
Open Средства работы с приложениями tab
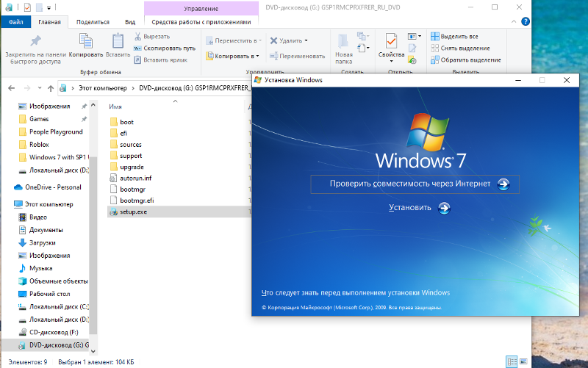click(x=201, y=22)
